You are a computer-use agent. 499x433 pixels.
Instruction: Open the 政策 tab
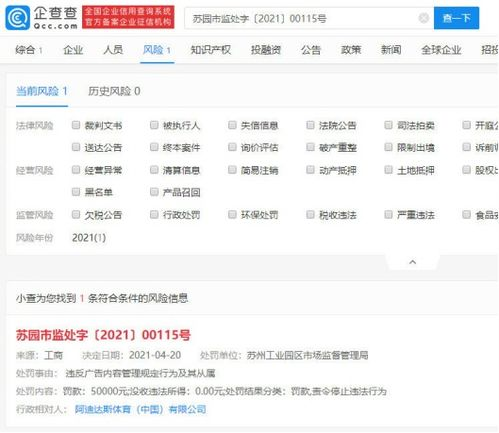pyautogui.click(x=351, y=50)
